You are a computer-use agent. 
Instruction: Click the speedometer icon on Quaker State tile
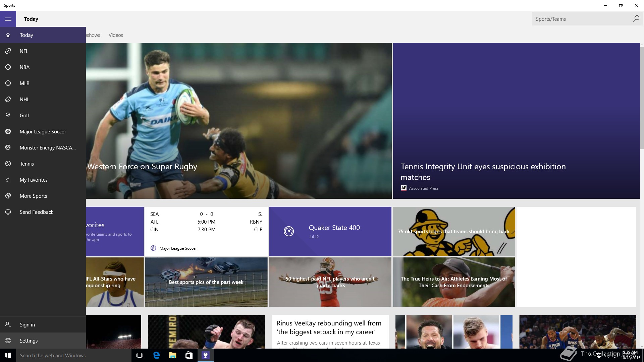point(289,231)
